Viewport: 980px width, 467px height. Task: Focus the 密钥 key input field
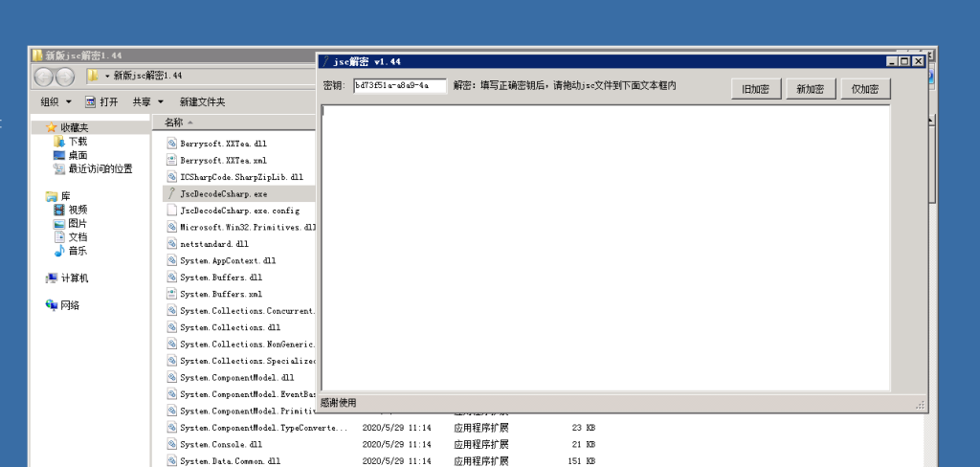(399, 85)
